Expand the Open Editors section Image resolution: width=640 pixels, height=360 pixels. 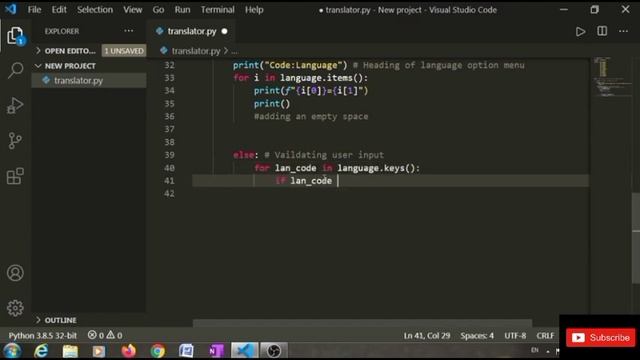point(38,51)
